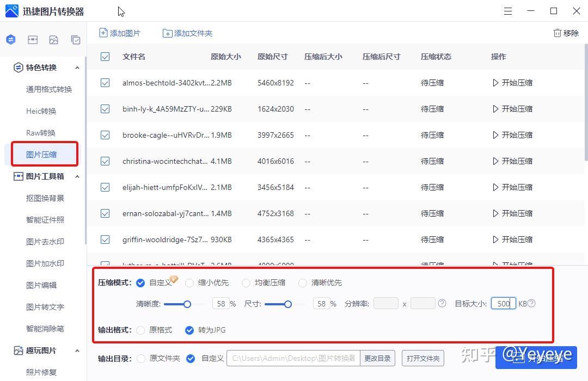Screen dimensions: 588x381
Task: Open 图片加水印 in sidebar
Action: [45, 263]
